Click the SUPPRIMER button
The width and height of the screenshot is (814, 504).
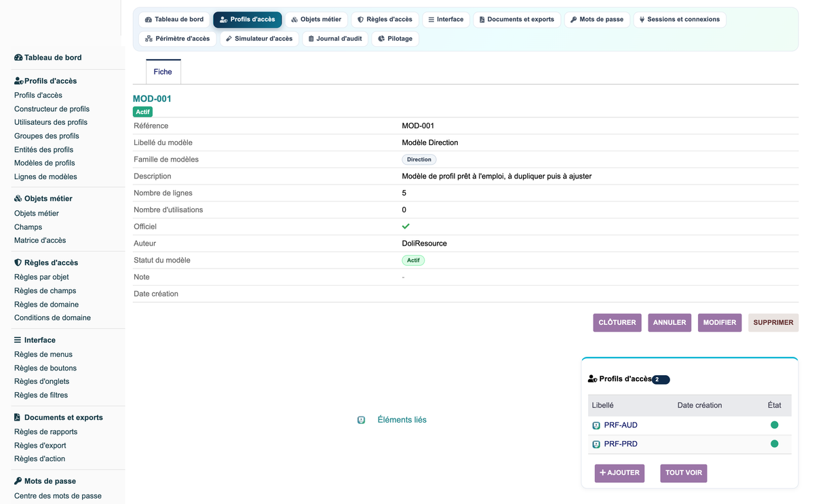pos(773,323)
